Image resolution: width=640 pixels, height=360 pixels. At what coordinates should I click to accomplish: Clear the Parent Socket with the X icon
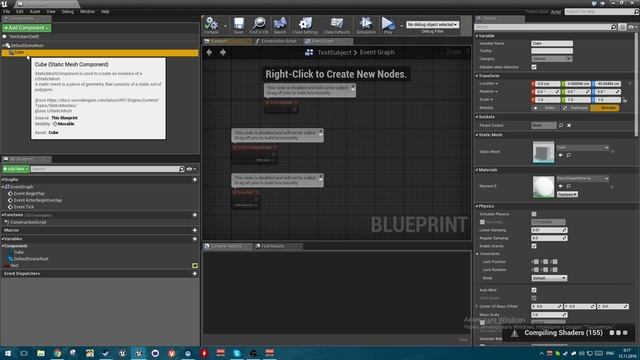coord(569,125)
